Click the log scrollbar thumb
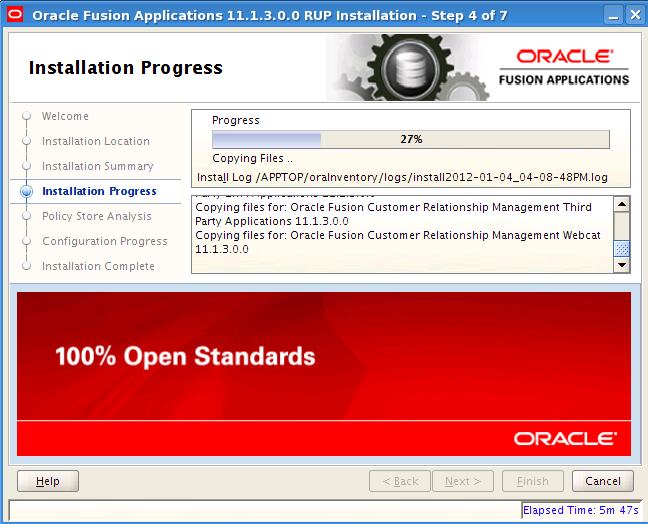Viewport: 648px width, 524px height. tap(622, 248)
